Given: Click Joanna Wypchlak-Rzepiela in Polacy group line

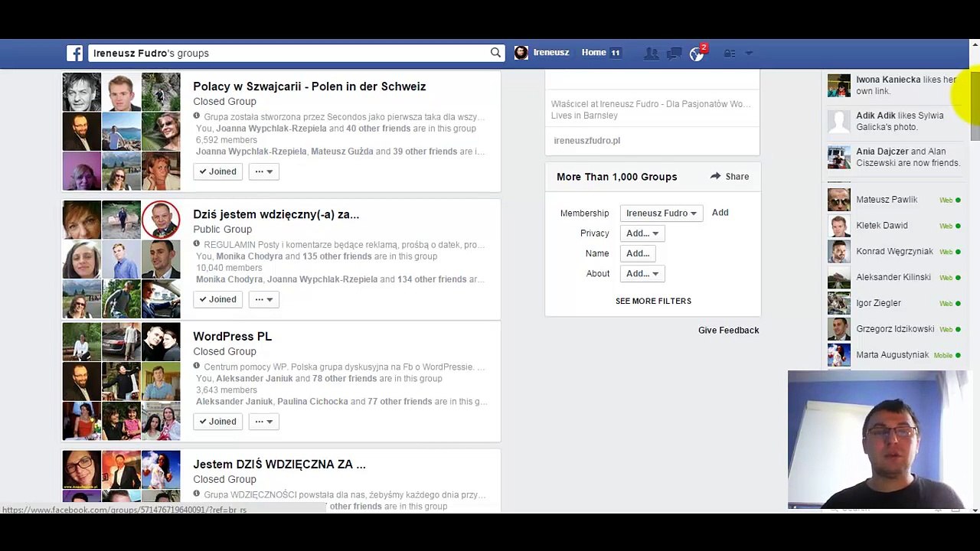Looking at the screenshot, I should (271, 129).
